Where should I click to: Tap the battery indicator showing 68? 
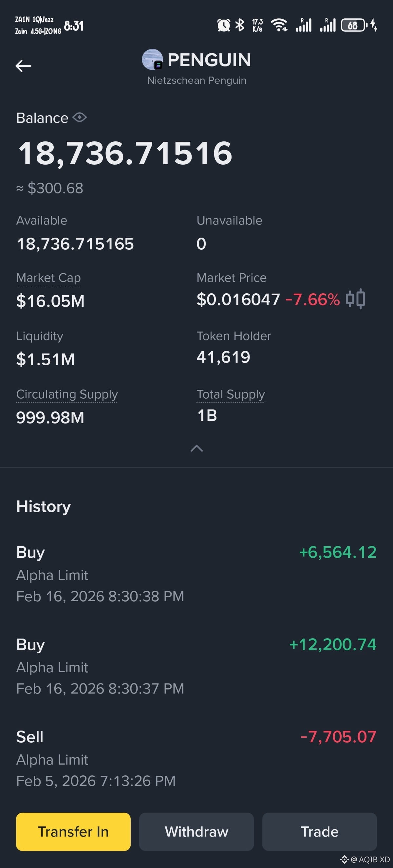[353, 25]
